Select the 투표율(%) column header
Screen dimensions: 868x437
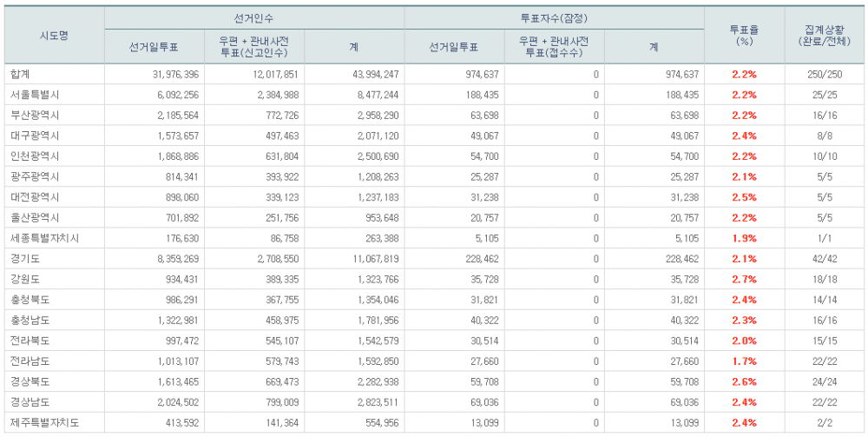(x=744, y=36)
